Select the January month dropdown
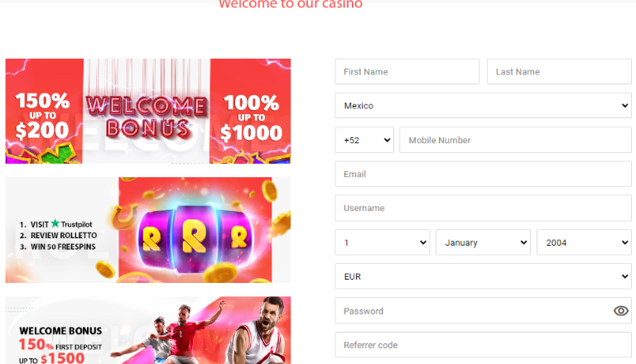 pyautogui.click(x=483, y=242)
